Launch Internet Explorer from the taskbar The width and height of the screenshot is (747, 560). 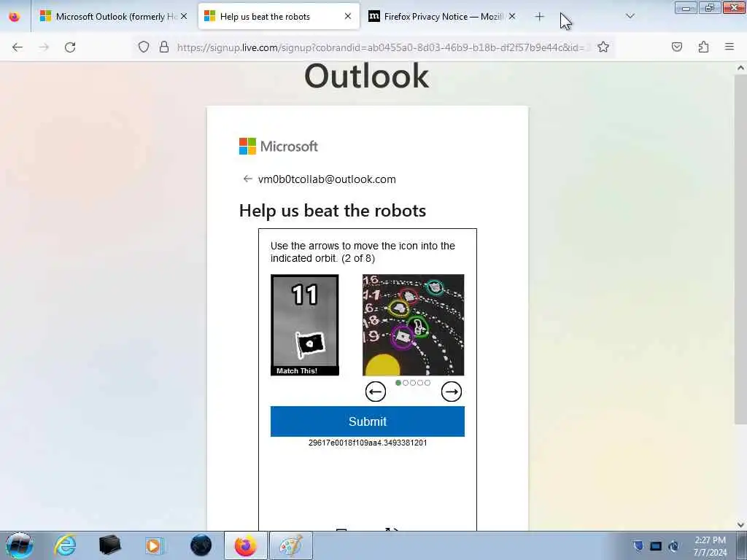click(x=65, y=545)
